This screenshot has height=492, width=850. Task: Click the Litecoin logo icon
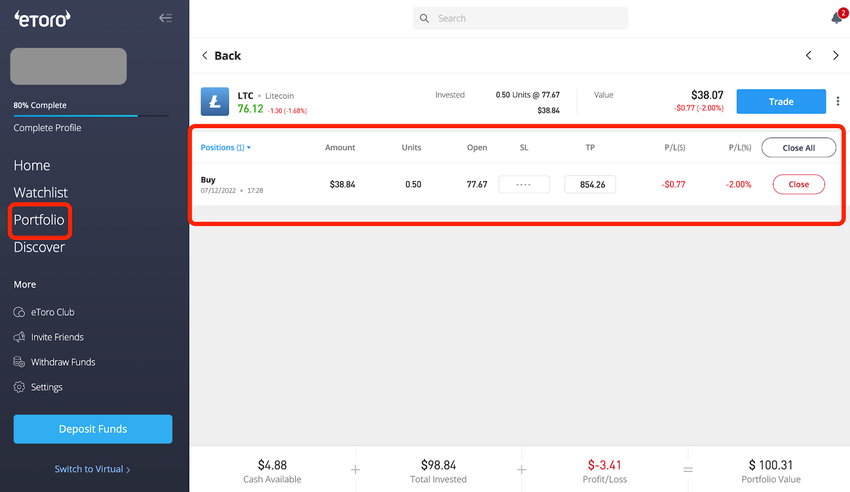(215, 101)
